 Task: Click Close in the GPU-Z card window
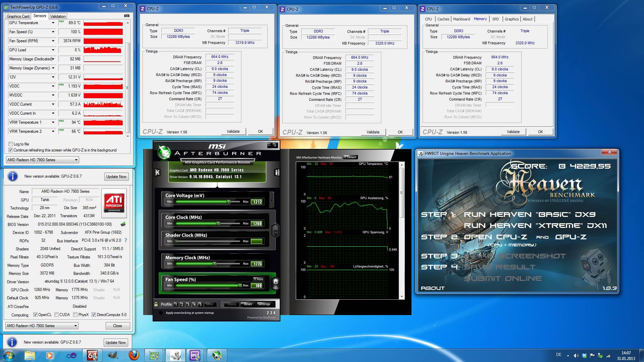point(117,326)
